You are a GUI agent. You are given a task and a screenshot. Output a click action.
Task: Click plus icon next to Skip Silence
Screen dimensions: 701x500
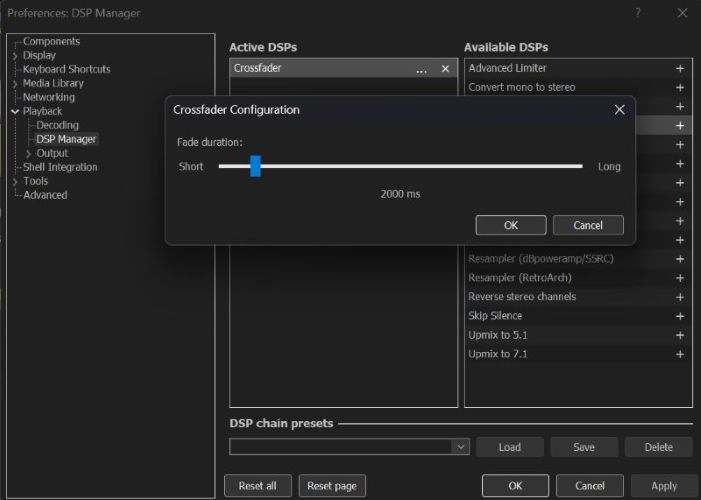coord(680,316)
